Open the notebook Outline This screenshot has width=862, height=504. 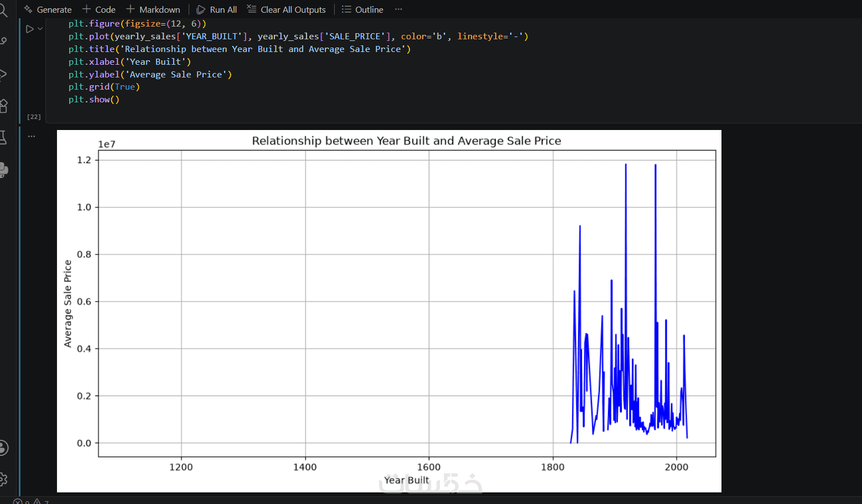point(362,9)
